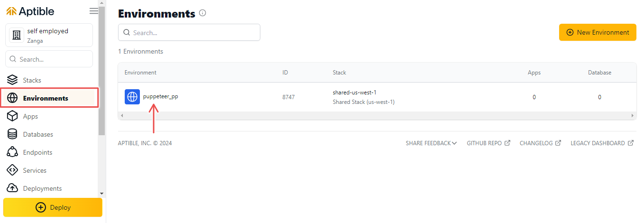Collapse sidebar with the hamburger menu icon

(x=94, y=11)
